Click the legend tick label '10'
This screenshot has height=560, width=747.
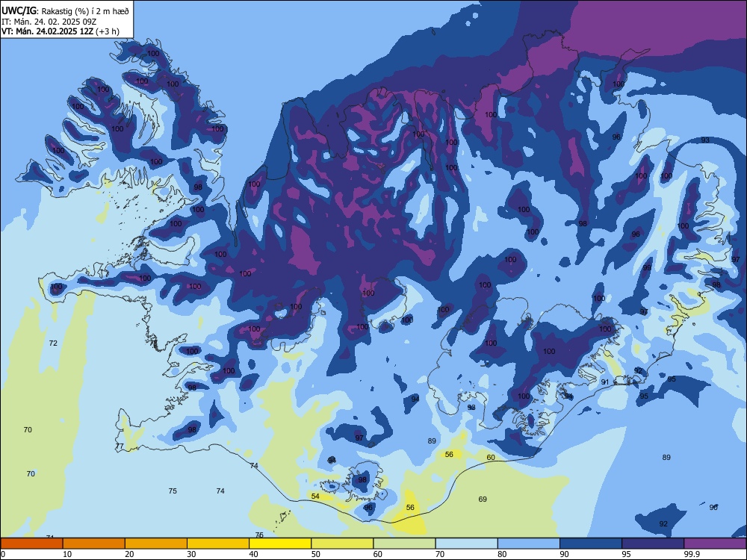(x=67, y=554)
